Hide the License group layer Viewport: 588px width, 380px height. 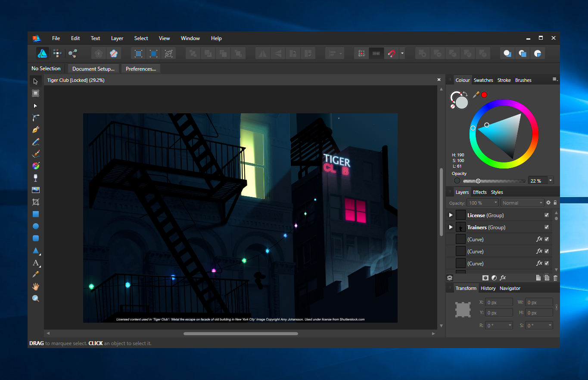coord(547,215)
